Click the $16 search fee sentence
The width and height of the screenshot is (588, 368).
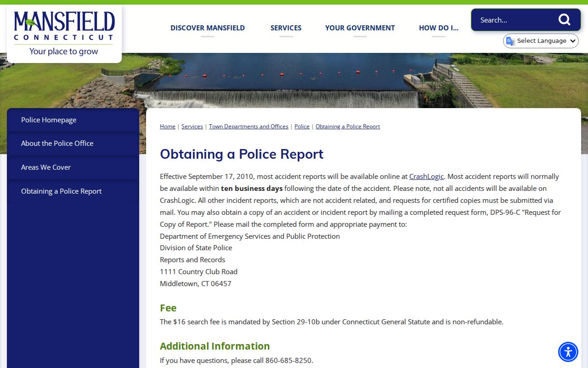click(332, 322)
